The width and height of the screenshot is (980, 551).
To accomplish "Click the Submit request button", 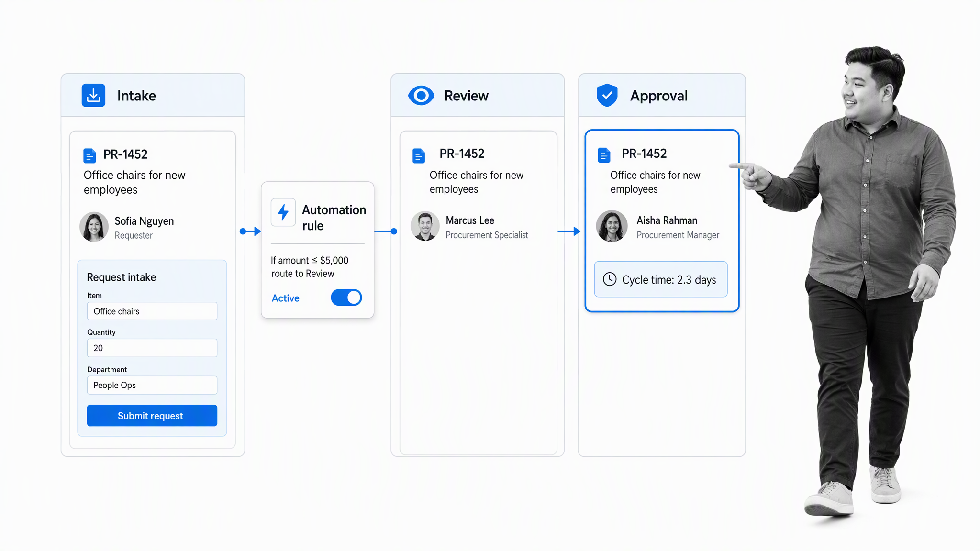I will click(x=152, y=416).
